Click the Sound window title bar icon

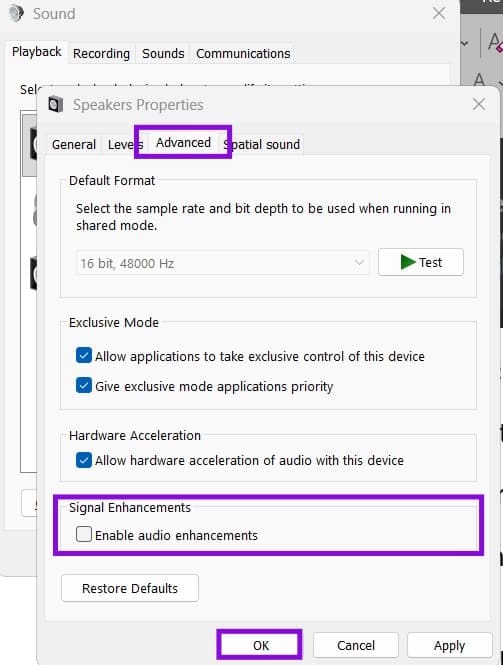[x=17, y=14]
